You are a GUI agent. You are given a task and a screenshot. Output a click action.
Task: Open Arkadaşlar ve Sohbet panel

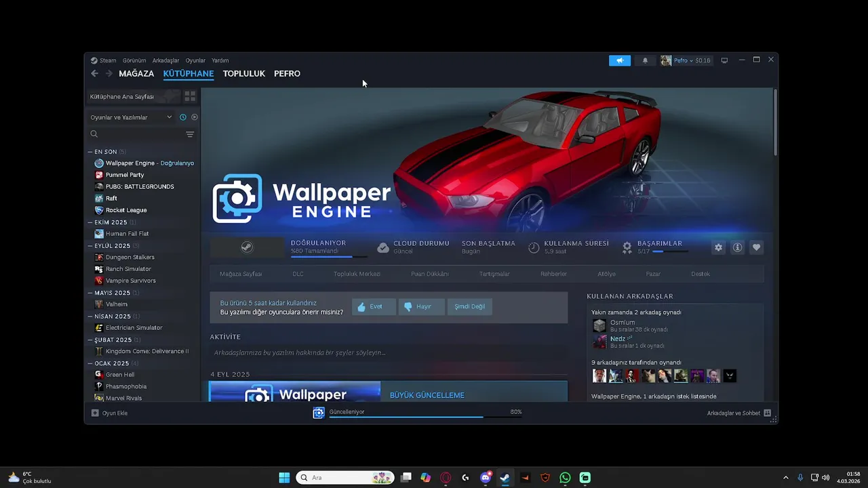738,413
